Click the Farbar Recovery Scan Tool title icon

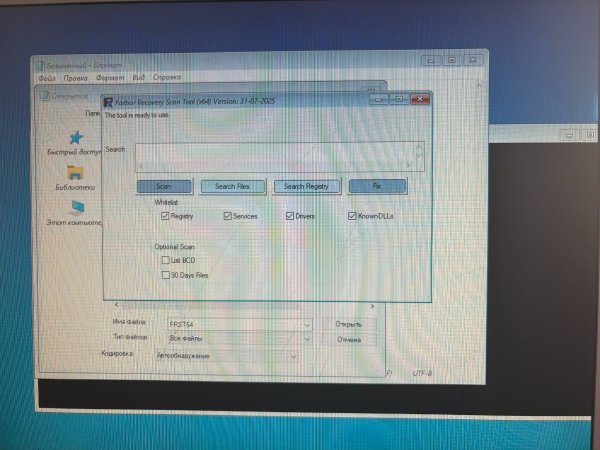[x=109, y=102]
